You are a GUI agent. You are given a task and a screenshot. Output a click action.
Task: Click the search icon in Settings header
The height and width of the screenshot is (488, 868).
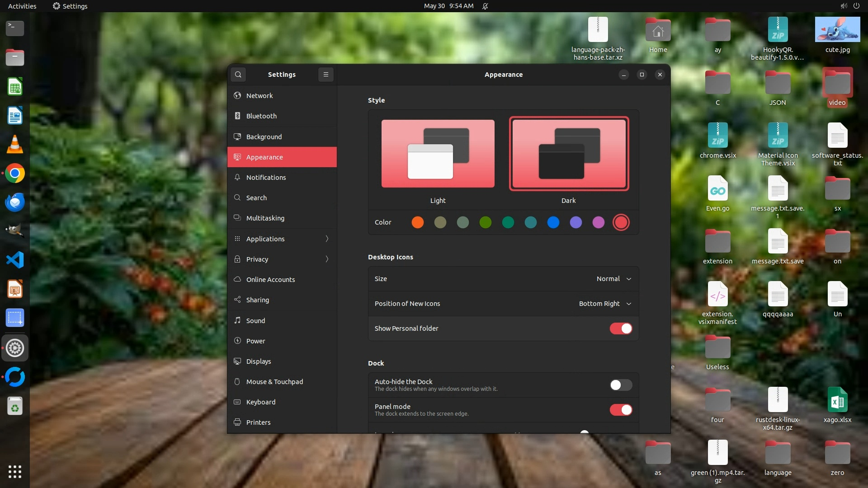[x=238, y=75]
